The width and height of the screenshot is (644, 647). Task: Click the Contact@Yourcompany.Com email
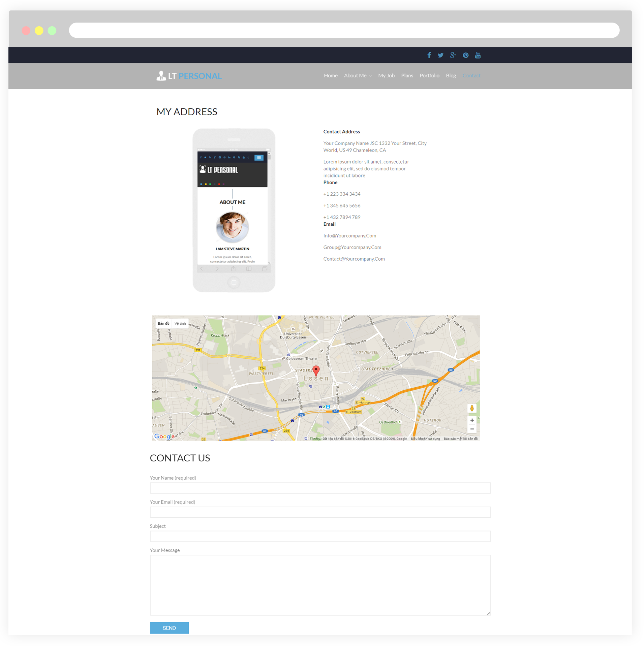pos(354,259)
